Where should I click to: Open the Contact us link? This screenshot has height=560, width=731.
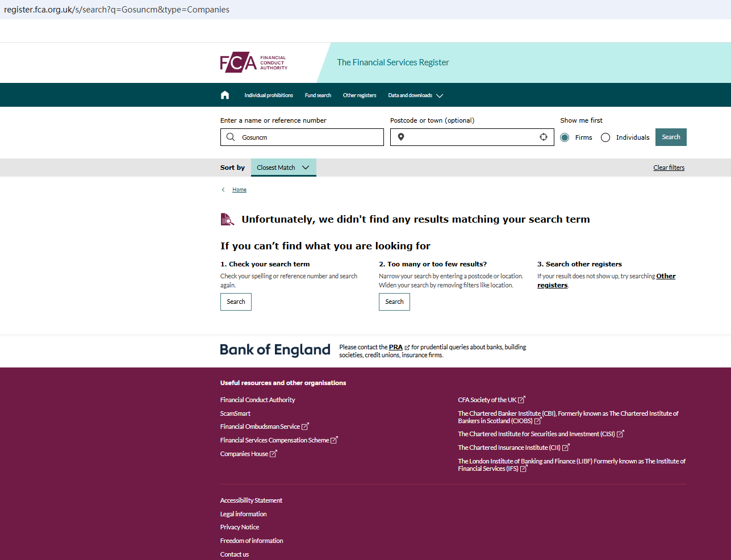pos(235,554)
